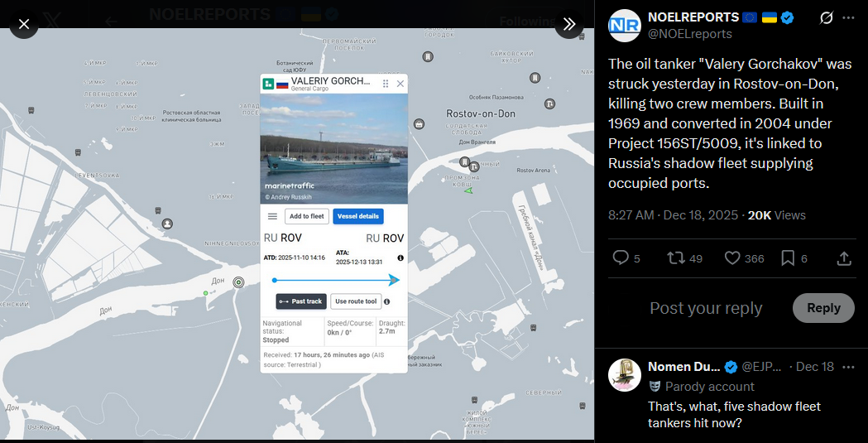The image size is (868, 443).
Task: Click the small green dot vessel marker
Action: (205, 293)
